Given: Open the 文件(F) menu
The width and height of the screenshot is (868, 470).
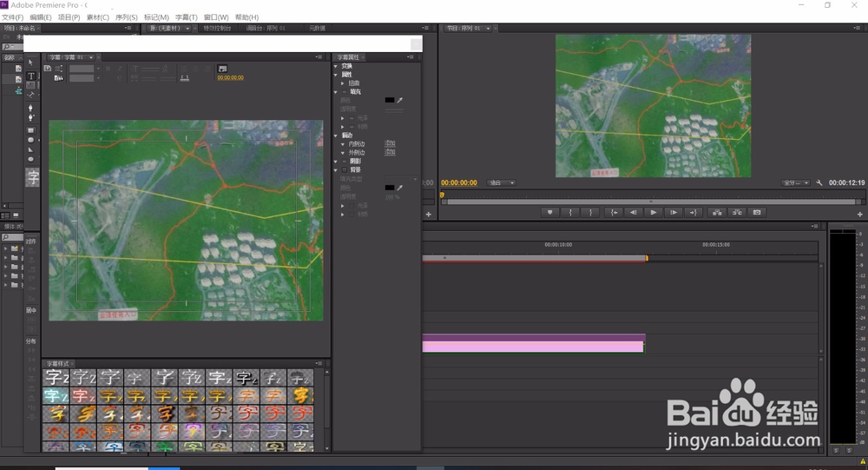Looking at the screenshot, I should click(13, 17).
